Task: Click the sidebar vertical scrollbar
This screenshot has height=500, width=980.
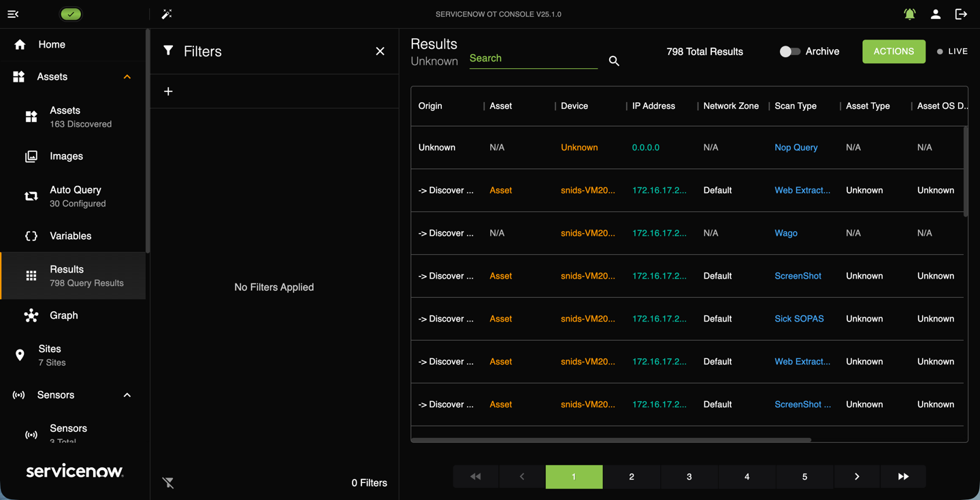Action: (x=148, y=140)
